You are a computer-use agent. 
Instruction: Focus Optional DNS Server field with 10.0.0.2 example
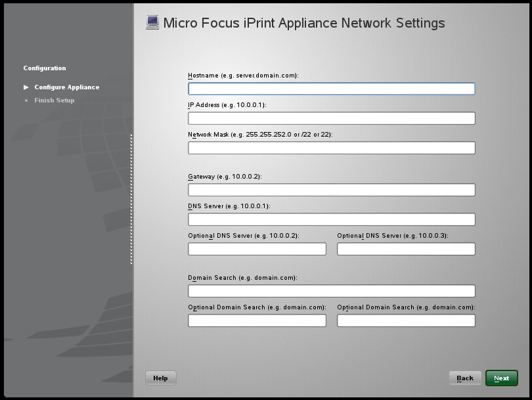(257, 249)
